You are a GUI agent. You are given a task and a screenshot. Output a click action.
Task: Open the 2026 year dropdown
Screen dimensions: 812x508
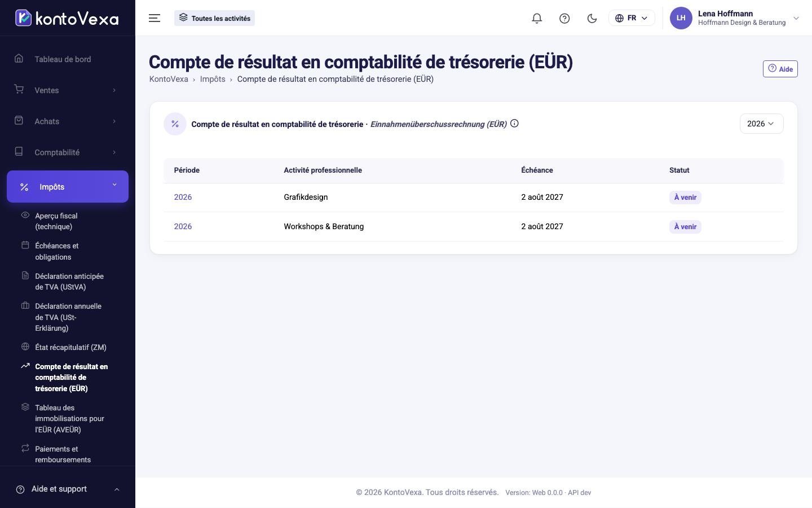[x=761, y=124]
